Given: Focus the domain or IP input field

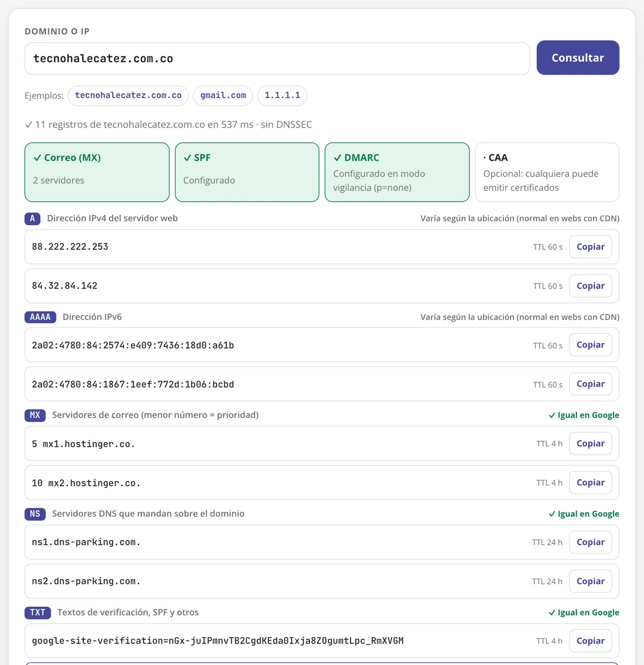Looking at the screenshot, I should (x=277, y=58).
